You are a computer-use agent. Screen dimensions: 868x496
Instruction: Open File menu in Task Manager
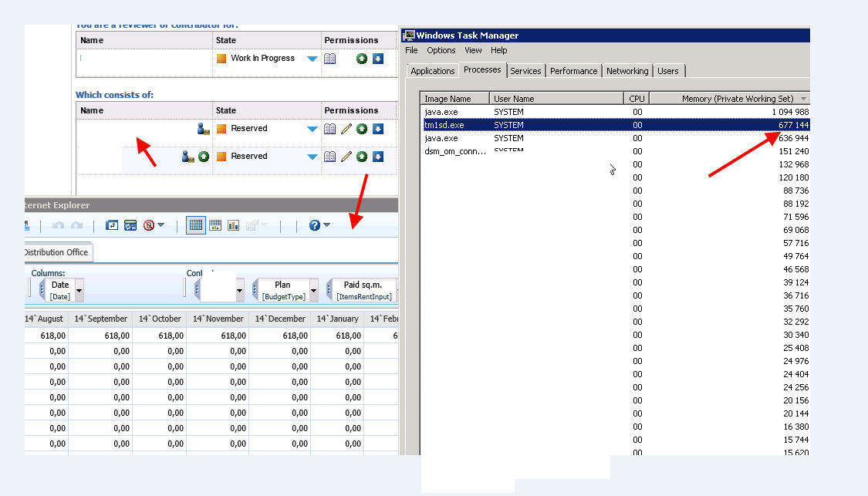pos(411,50)
